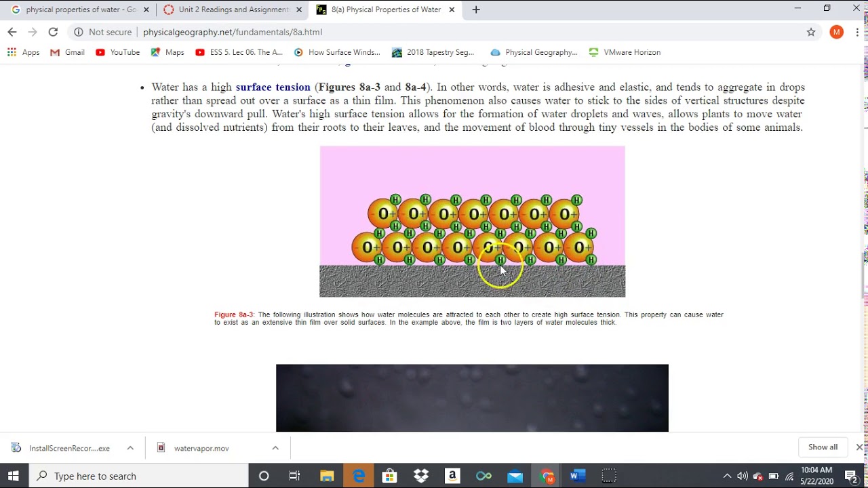This screenshot has width=868, height=488.
Task: Open the ESS 5. Lec 06 bookmark
Action: (239, 52)
